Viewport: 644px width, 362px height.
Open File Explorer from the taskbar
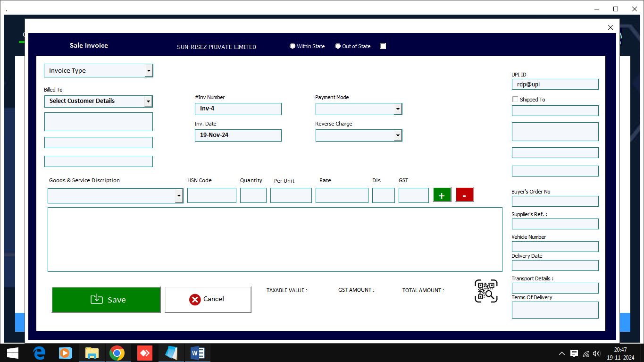(92, 353)
